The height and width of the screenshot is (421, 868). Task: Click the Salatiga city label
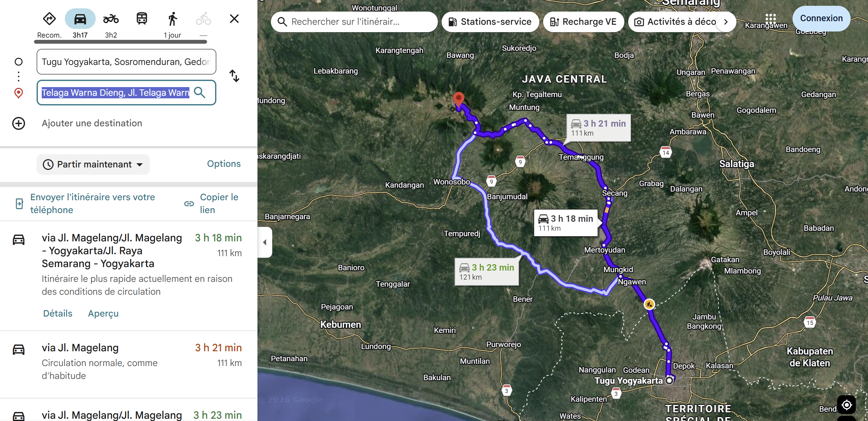click(x=737, y=164)
